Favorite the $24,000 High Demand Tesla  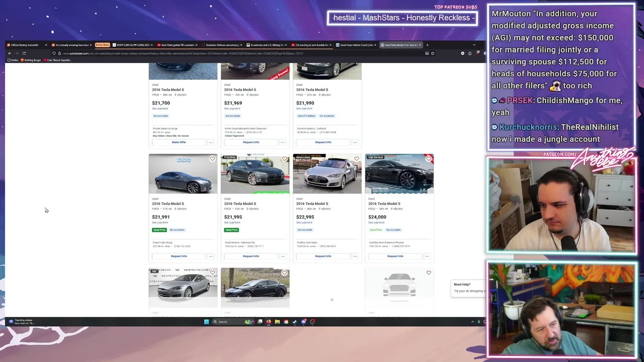click(428, 159)
